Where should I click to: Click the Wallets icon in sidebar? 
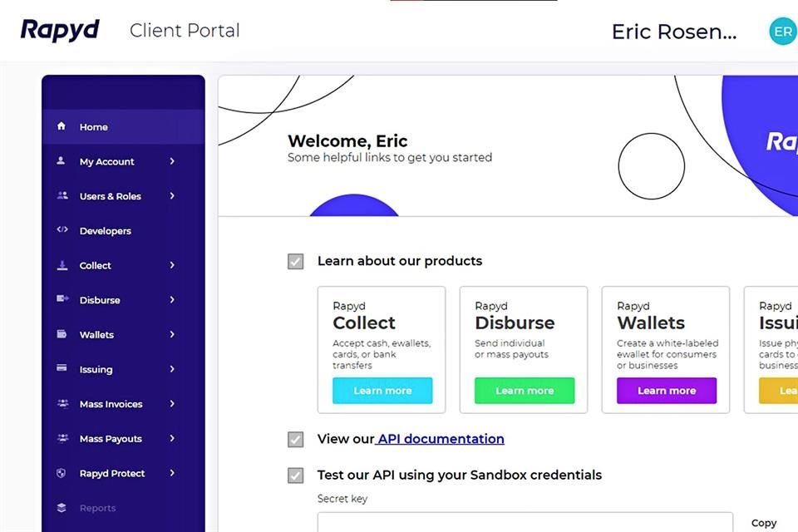pyautogui.click(x=62, y=334)
